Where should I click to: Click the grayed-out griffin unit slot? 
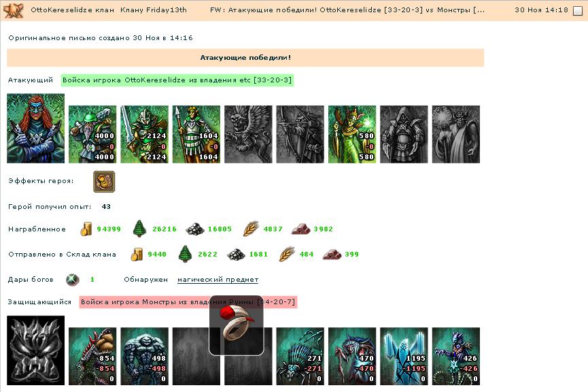(x=248, y=135)
